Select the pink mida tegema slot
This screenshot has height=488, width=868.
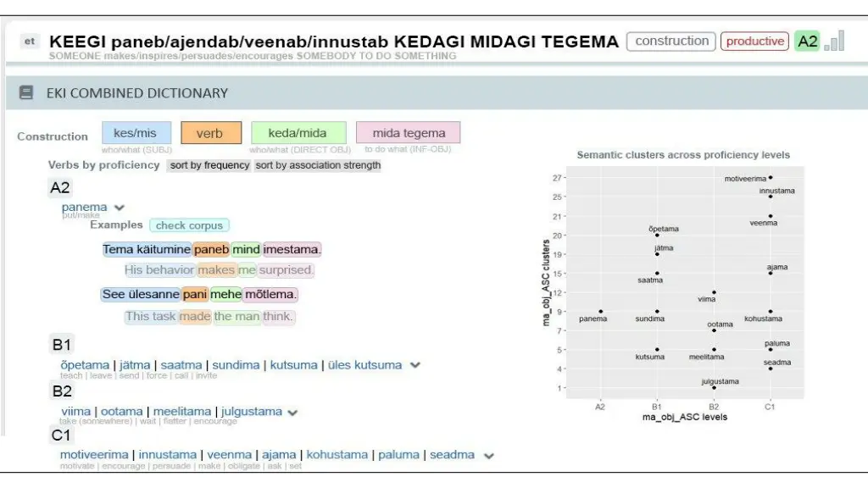click(x=409, y=133)
